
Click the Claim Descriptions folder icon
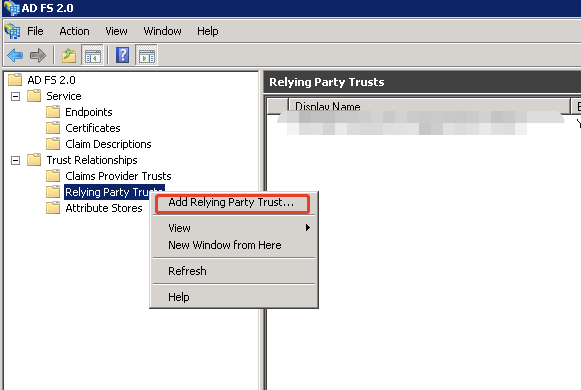[x=53, y=143]
